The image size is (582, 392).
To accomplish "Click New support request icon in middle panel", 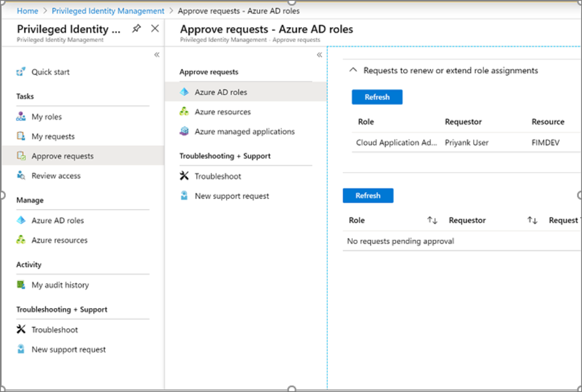I will click(x=184, y=196).
